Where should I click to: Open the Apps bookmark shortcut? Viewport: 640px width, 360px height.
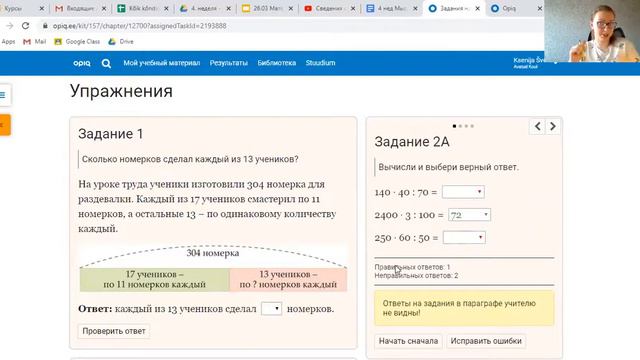coord(8,42)
